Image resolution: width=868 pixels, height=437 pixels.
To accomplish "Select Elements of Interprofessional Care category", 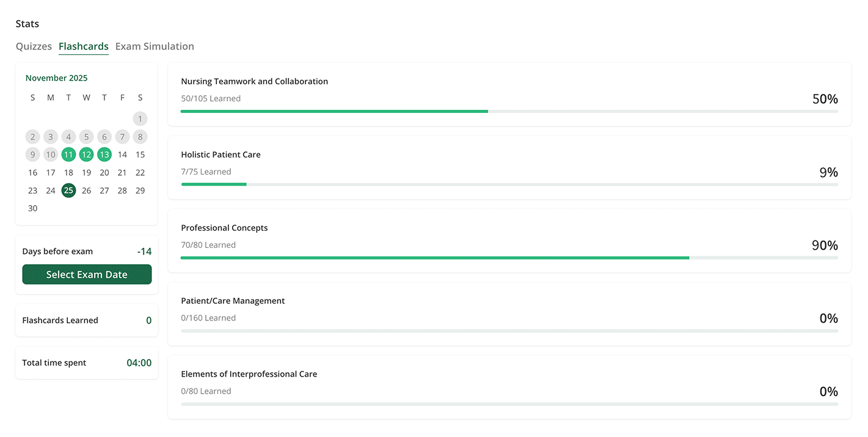I will click(x=509, y=387).
